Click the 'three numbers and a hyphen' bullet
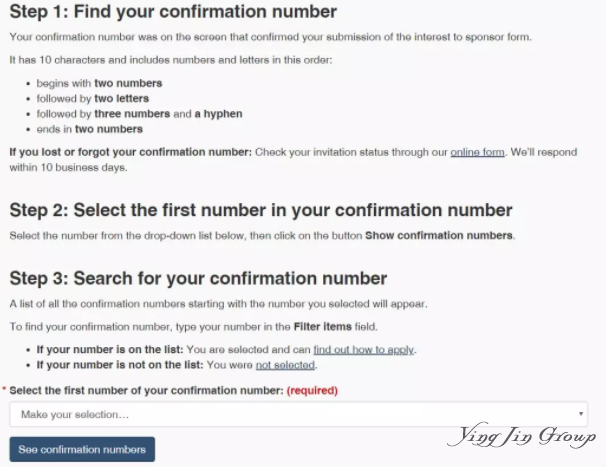606x467 pixels. click(140, 114)
